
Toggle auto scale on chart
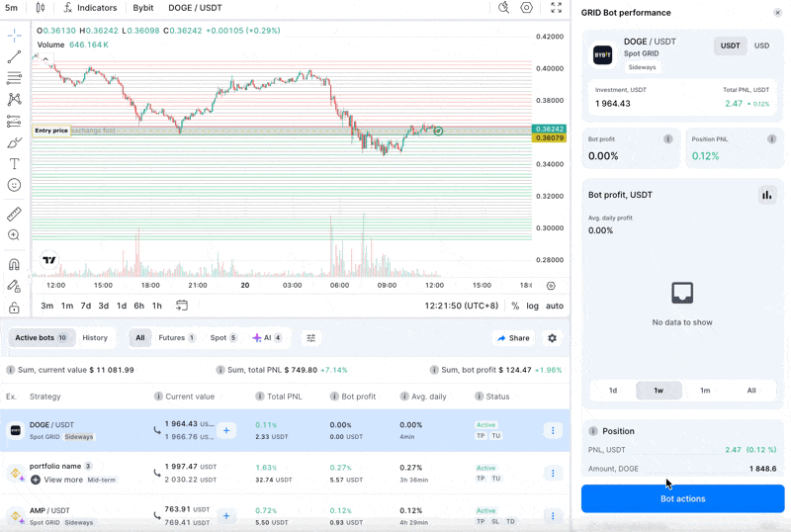555,306
